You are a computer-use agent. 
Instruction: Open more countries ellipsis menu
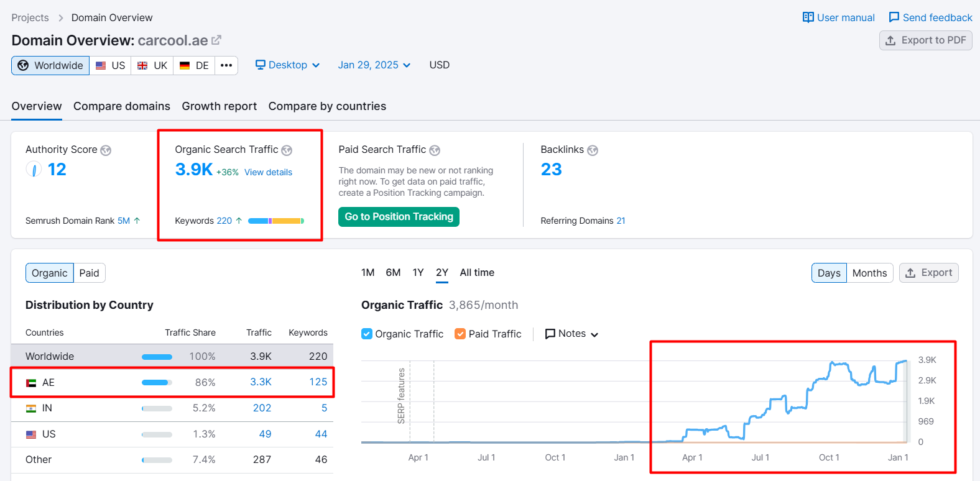[226, 66]
